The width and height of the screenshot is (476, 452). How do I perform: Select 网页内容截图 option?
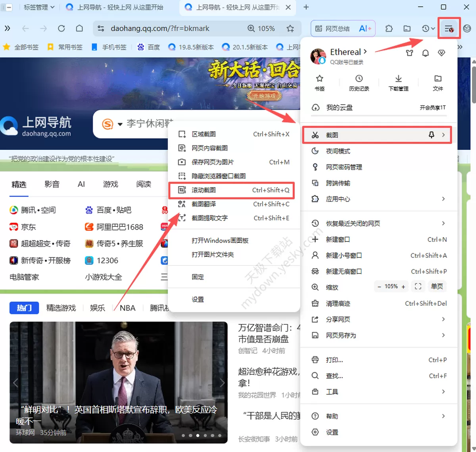tap(234, 148)
